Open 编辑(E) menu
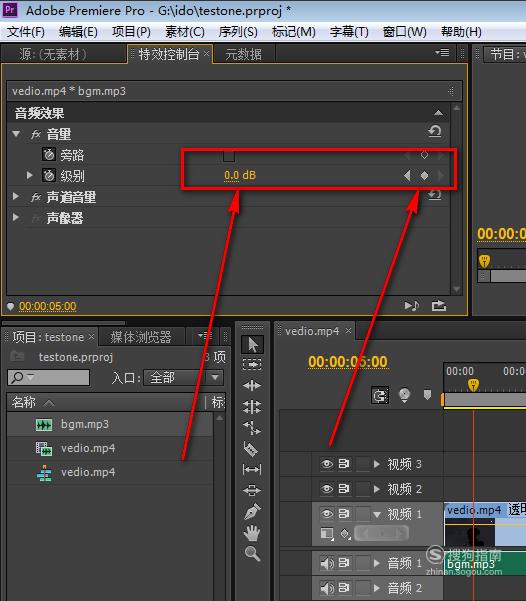Viewport: 526px width, 601px height. coord(78,31)
